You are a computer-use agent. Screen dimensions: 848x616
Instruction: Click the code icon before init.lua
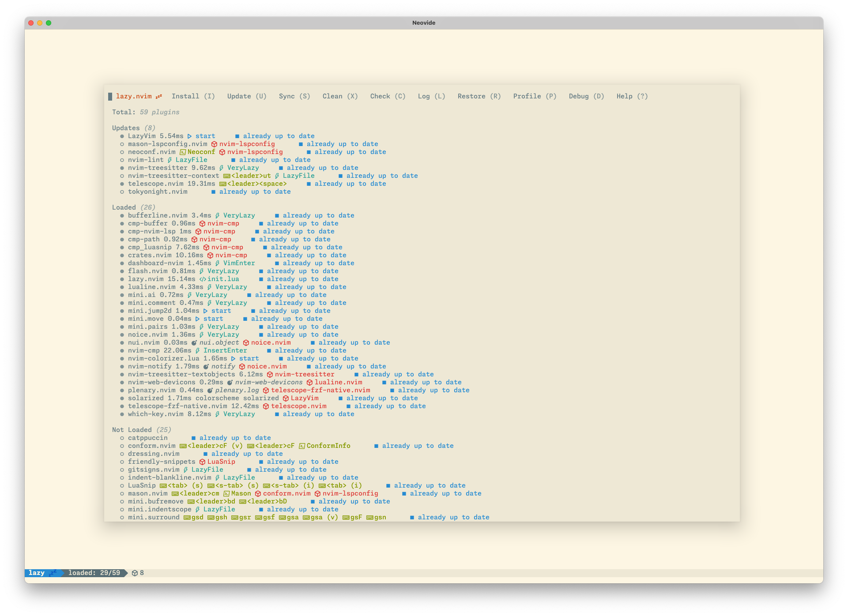(202, 279)
